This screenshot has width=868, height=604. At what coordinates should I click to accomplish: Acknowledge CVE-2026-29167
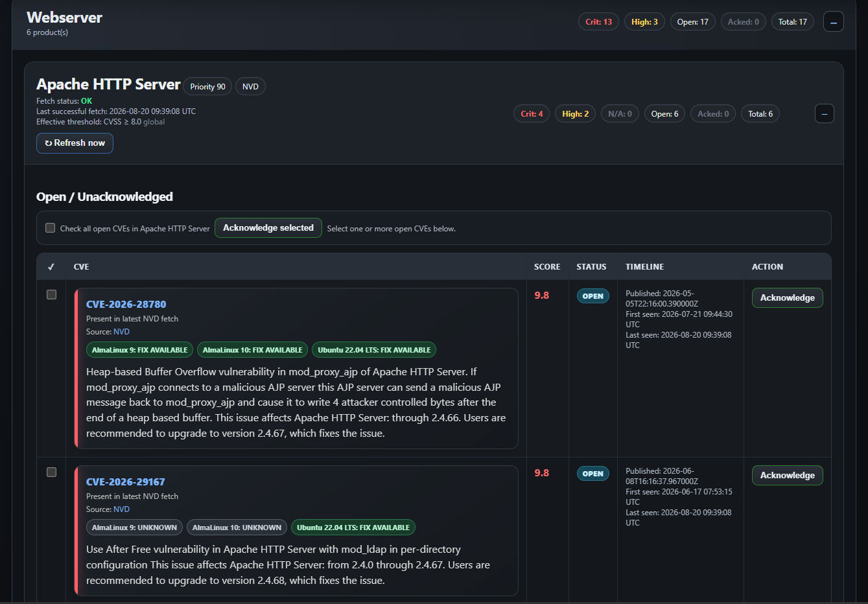coord(788,476)
